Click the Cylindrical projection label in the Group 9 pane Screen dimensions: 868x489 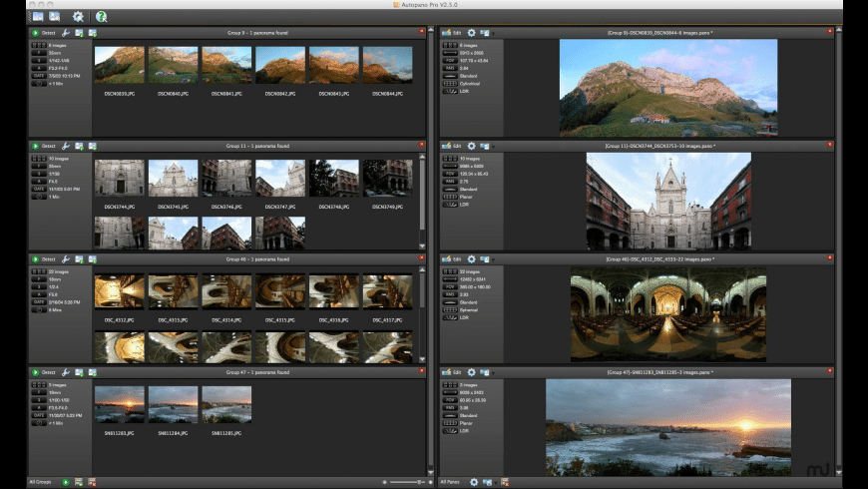pyautogui.click(x=470, y=84)
